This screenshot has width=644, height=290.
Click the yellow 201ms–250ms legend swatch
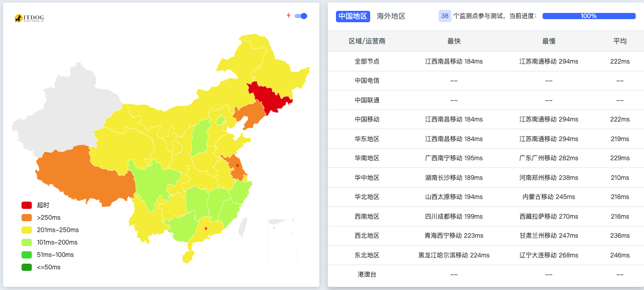pyautogui.click(x=26, y=230)
